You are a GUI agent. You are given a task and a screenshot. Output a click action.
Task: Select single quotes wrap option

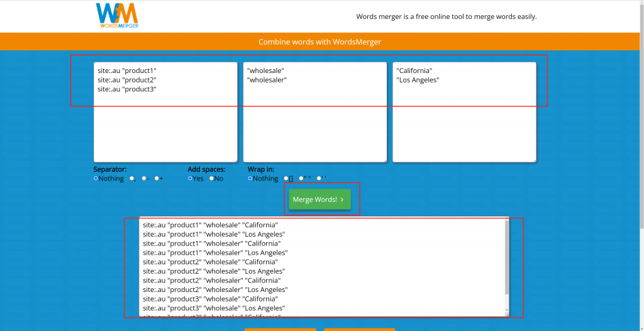pos(319,179)
